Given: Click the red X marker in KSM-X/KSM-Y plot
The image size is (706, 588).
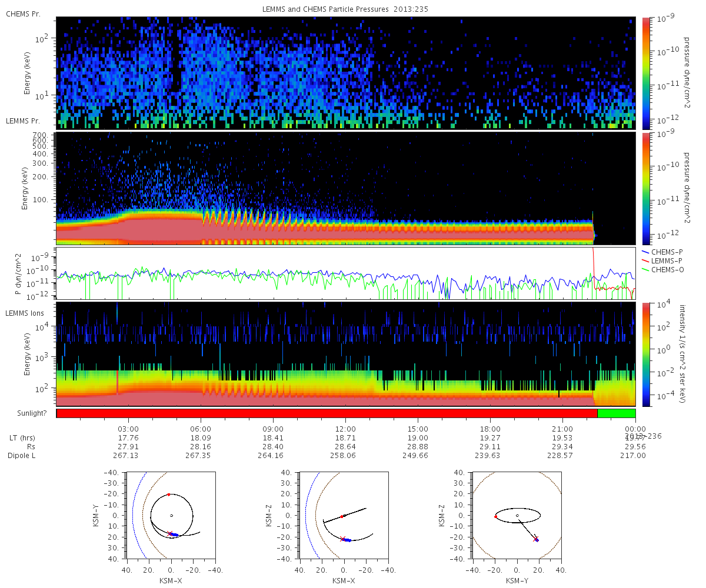Looking at the screenshot, I should point(171,533).
